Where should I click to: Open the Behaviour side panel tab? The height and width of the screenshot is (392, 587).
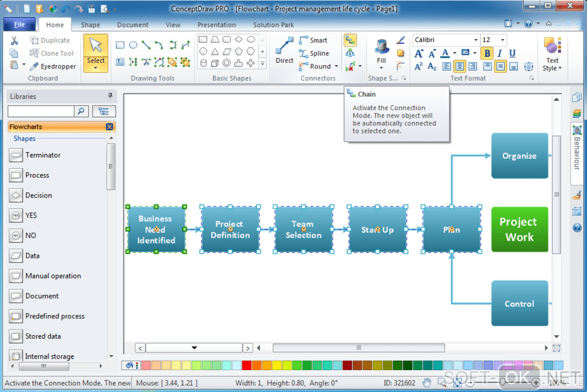(x=577, y=154)
